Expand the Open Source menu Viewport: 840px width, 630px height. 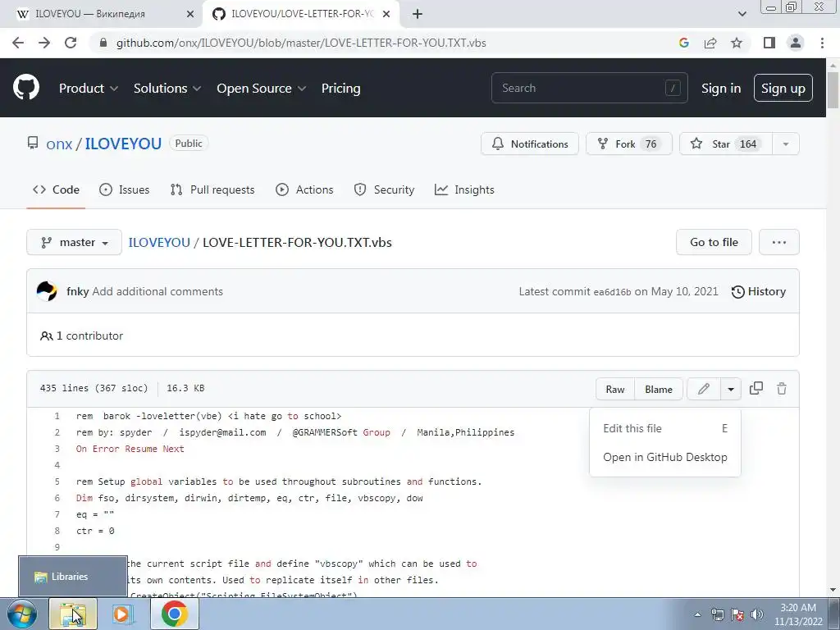pos(262,88)
